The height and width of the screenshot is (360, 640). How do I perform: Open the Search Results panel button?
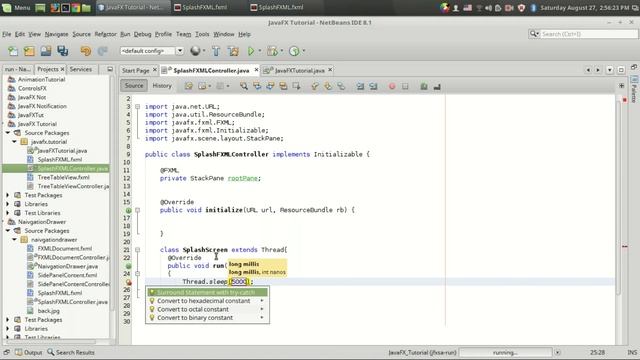pyautogui.click(x=71, y=352)
